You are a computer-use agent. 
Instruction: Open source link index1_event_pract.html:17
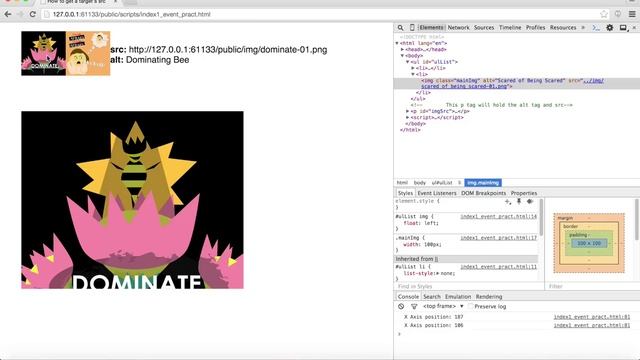tap(498, 238)
